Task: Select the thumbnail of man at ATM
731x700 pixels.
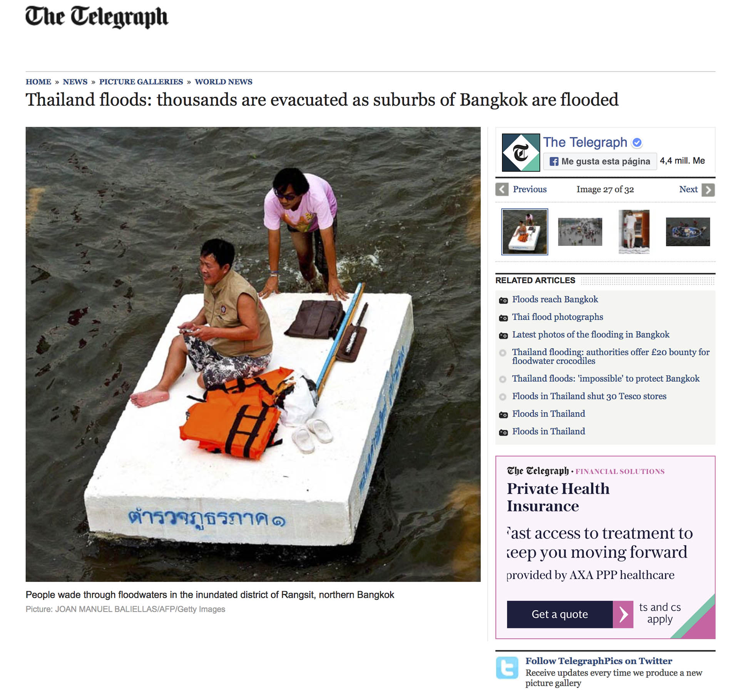Action: click(634, 232)
